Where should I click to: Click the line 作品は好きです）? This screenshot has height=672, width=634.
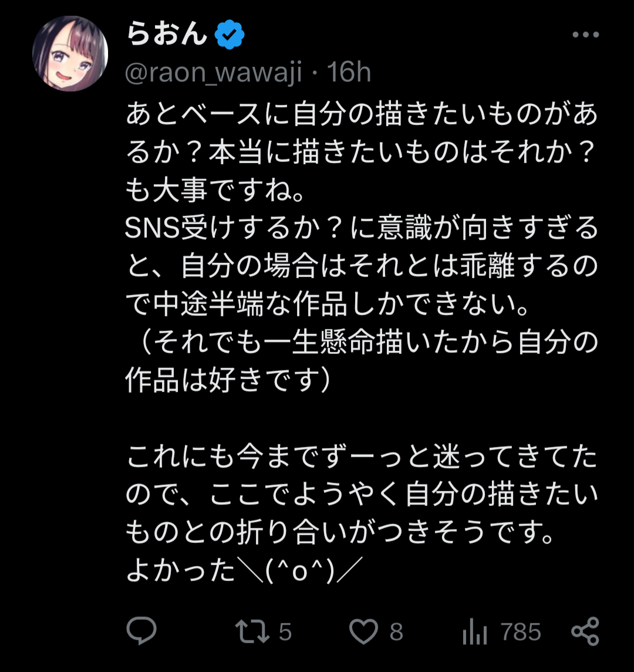click(x=229, y=381)
